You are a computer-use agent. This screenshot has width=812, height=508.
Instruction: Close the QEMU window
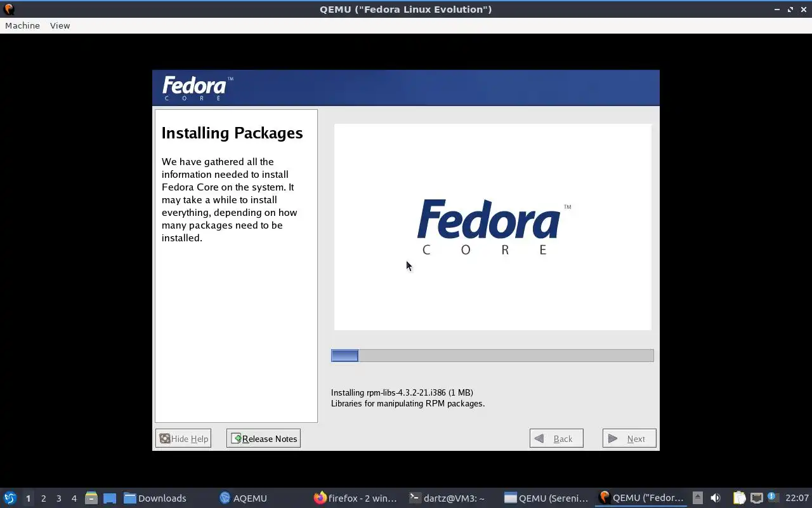tap(804, 9)
